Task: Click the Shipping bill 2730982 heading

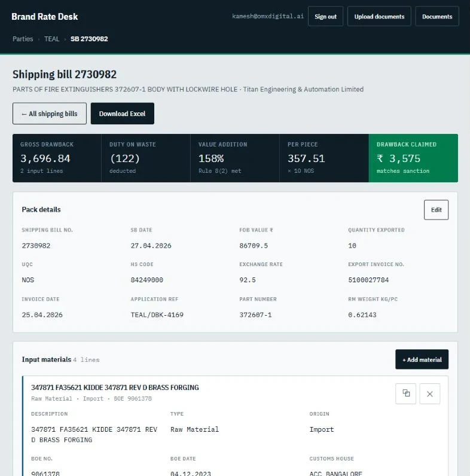Action: (x=65, y=74)
